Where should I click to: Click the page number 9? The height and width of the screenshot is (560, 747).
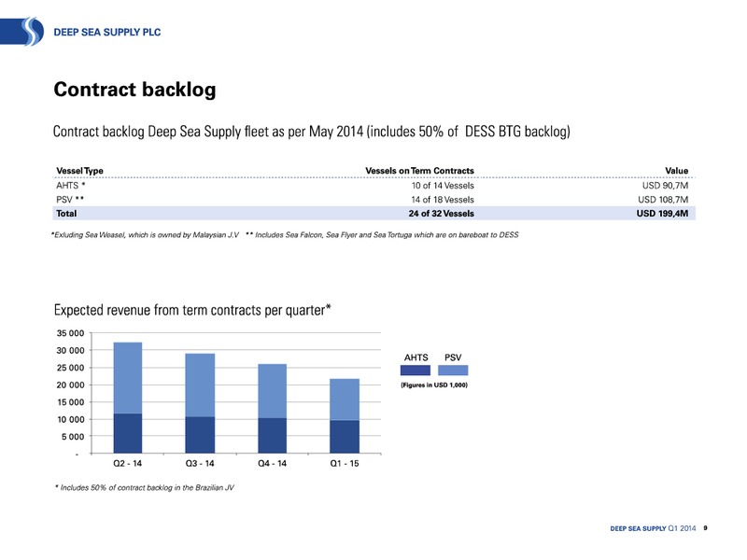coord(706,528)
